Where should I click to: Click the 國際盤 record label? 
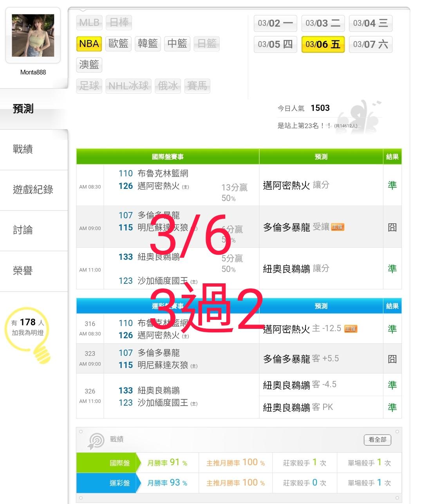[x=119, y=463]
